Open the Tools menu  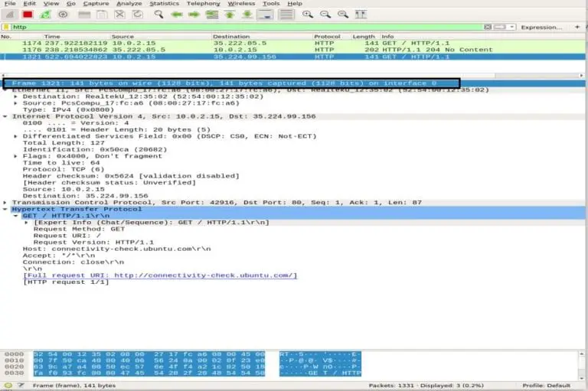pos(271,3)
